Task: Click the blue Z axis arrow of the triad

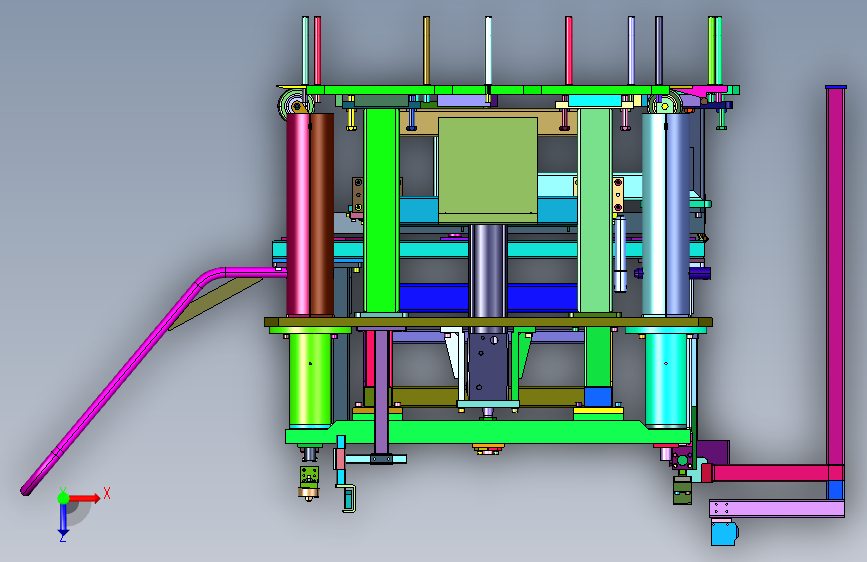Action: click(63, 520)
